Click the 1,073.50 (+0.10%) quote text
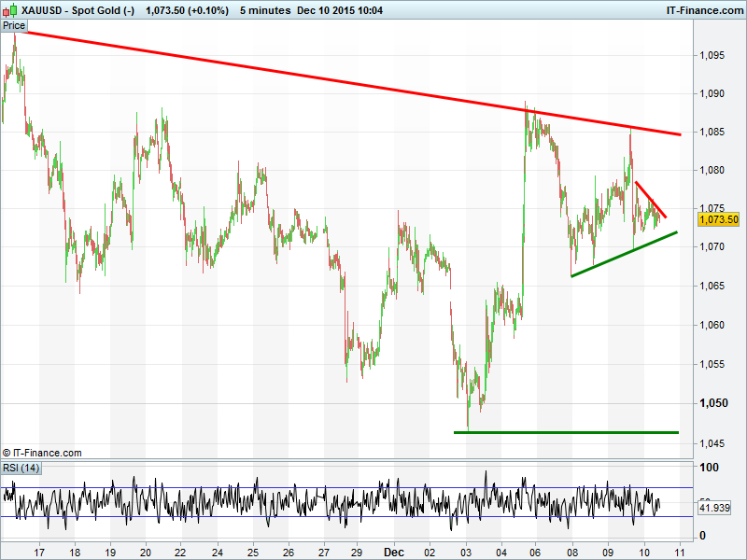This screenshot has width=747, height=560. click(187, 10)
